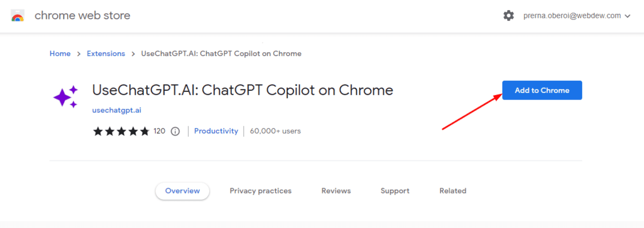Expand the account dropdown arrow
The height and width of the screenshot is (228, 644).
coord(627,16)
